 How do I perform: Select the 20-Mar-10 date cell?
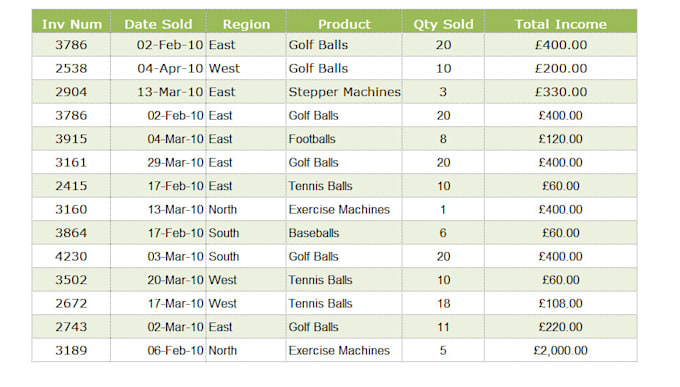click(x=158, y=280)
